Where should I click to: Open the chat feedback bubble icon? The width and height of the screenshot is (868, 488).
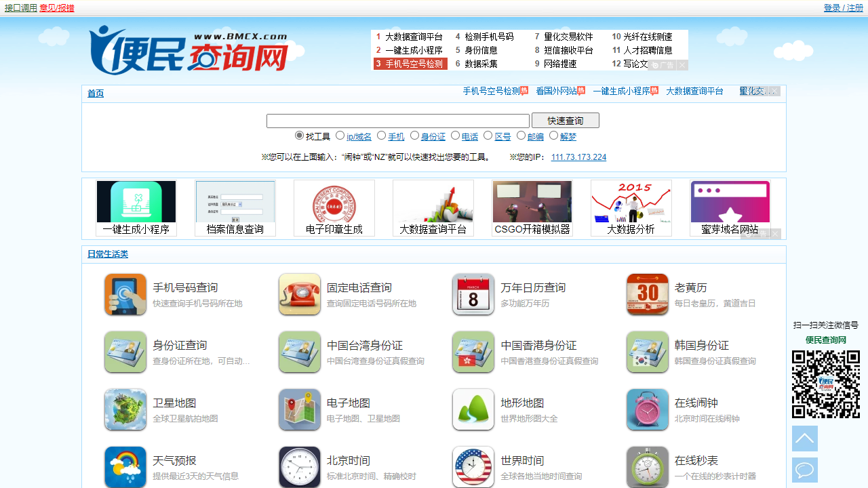click(x=805, y=470)
